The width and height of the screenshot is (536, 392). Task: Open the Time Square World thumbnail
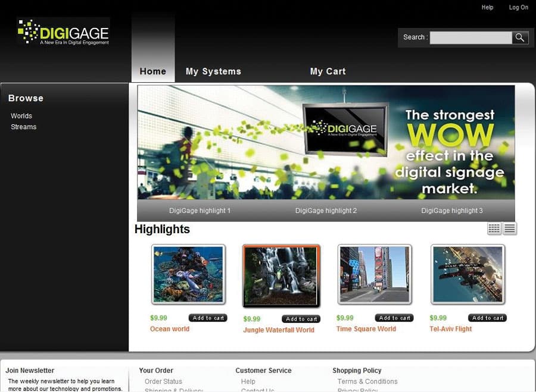pyautogui.click(x=375, y=274)
